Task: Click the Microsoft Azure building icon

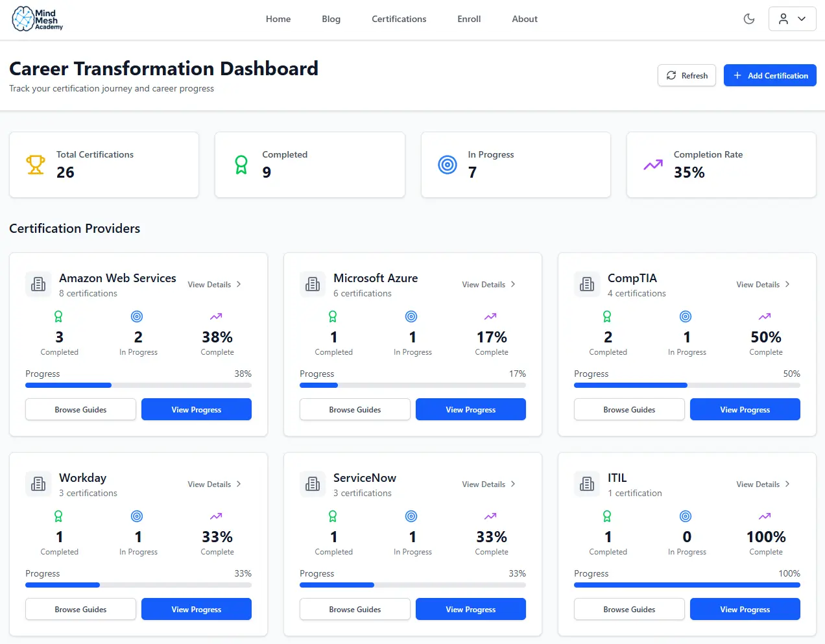Action: (x=313, y=284)
